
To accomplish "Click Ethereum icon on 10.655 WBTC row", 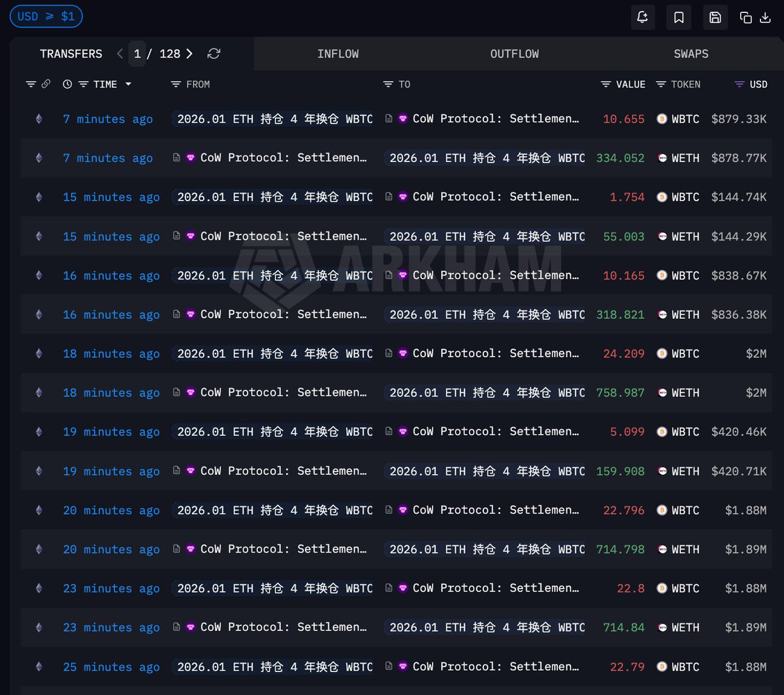I will [x=39, y=119].
